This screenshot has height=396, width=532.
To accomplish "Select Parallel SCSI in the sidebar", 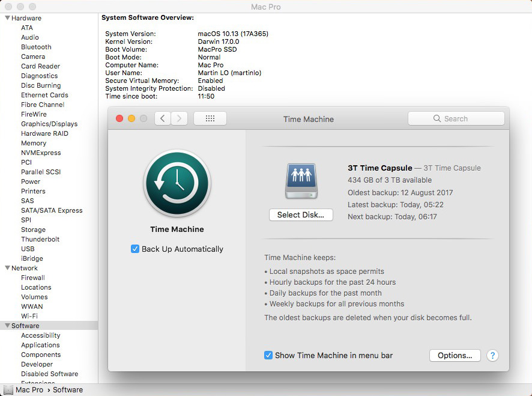I will pos(41,172).
